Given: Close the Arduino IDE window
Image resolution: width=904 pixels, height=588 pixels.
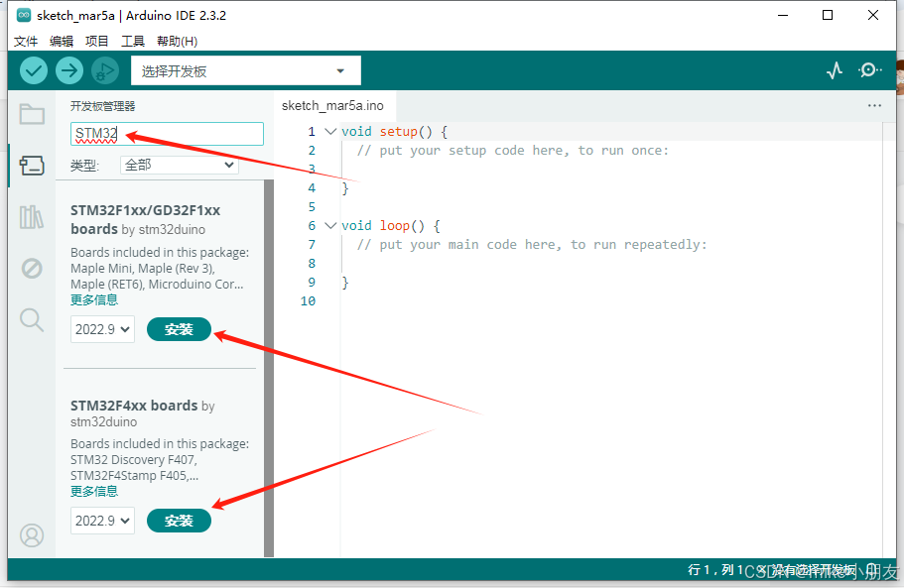Looking at the screenshot, I should 873,15.
